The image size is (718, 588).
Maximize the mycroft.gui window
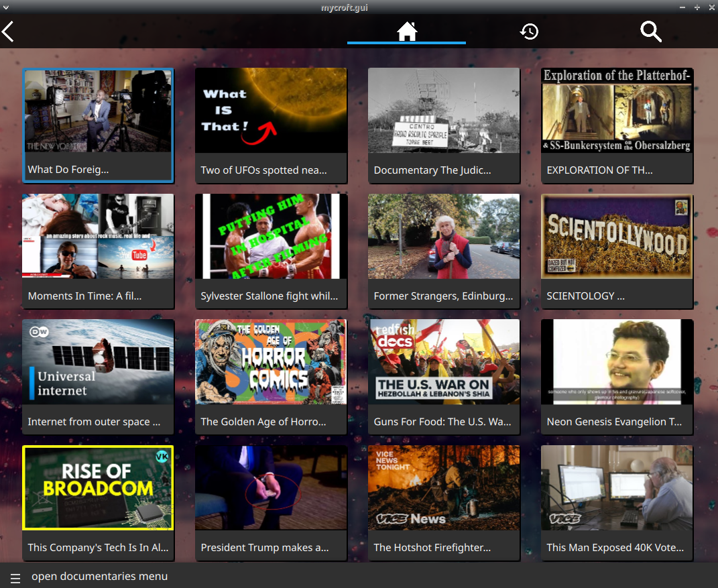(697, 7)
